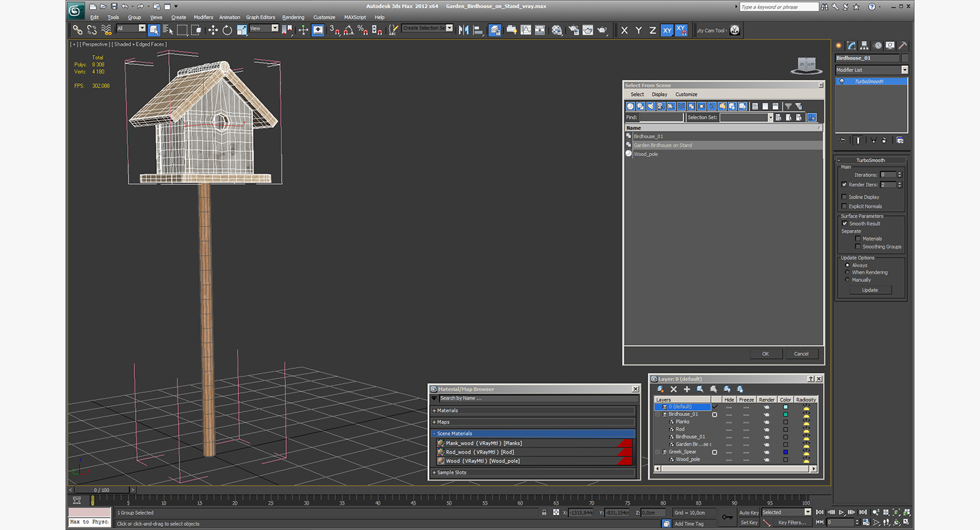This screenshot has height=530, width=980.
Task: Select the When Rendering radio button
Action: (x=847, y=272)
